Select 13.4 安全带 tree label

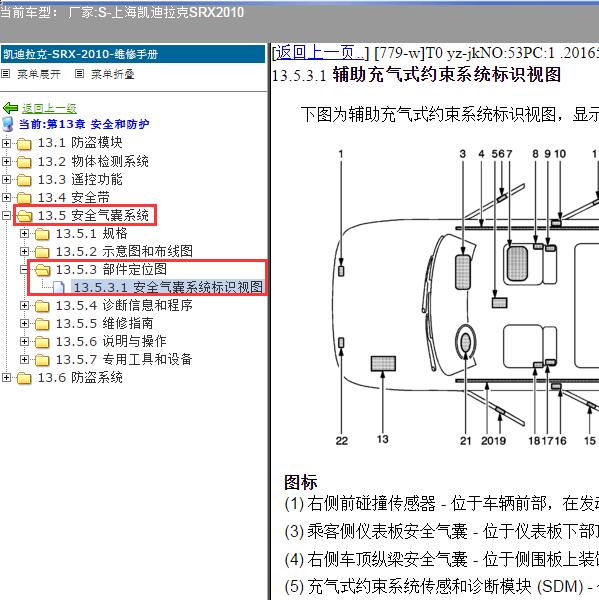click(x=73, y=197)
